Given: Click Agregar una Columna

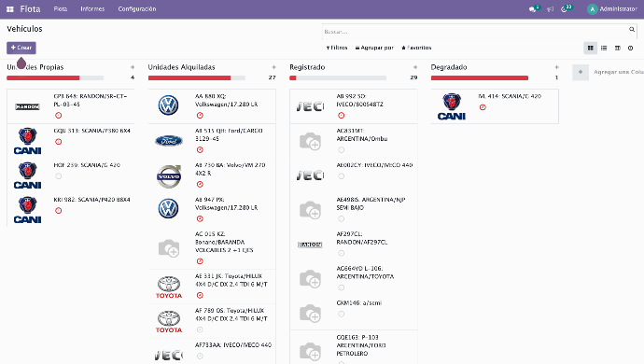Looking at the screenshot, I should click(609, 72).
